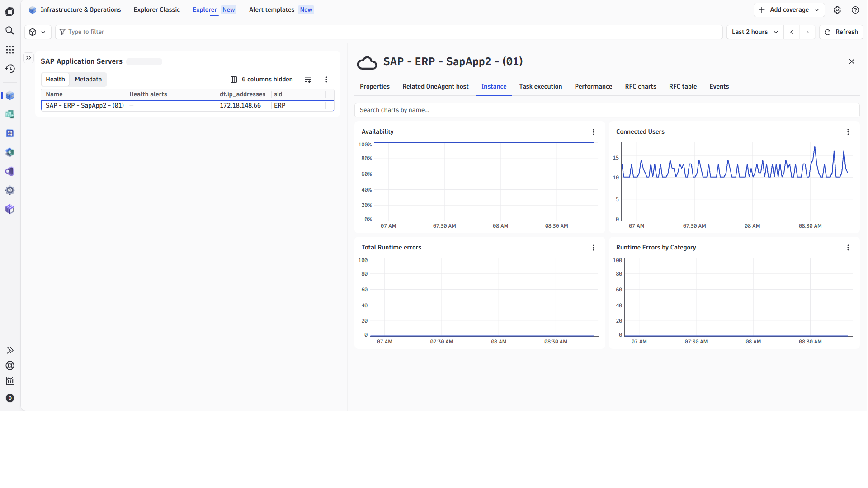Go to next timeframe arrow
Screen dimensions: 868x488
(807, 32)
